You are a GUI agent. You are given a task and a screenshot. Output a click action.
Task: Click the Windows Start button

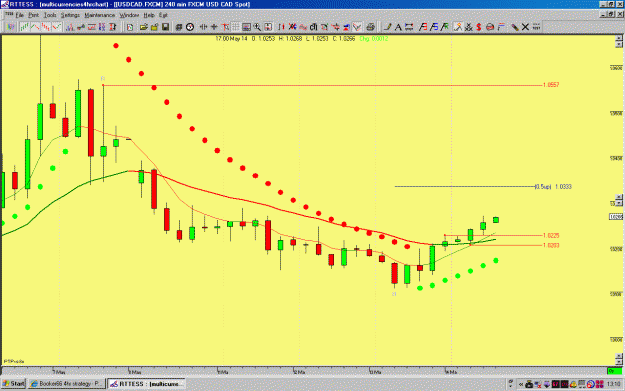14,384
